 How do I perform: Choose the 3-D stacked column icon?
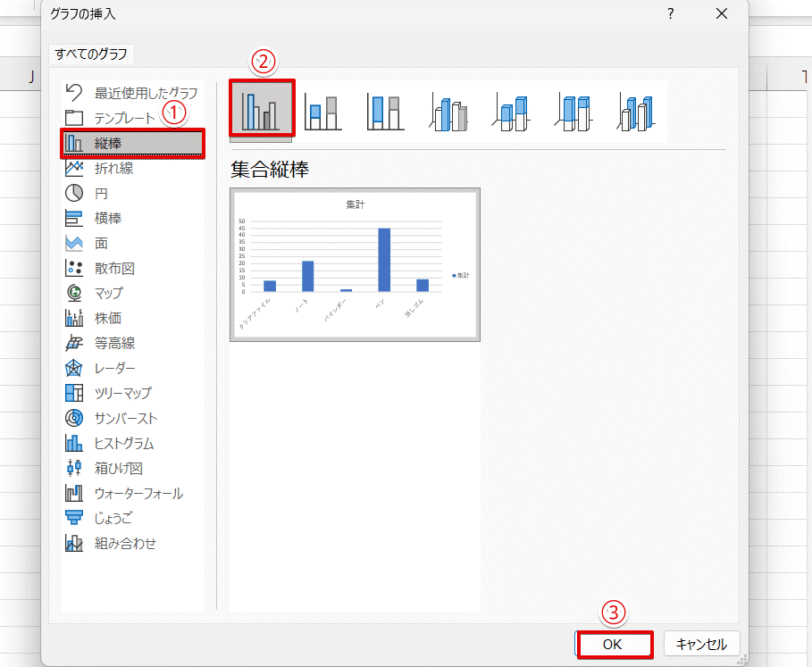tap(512, 112)
